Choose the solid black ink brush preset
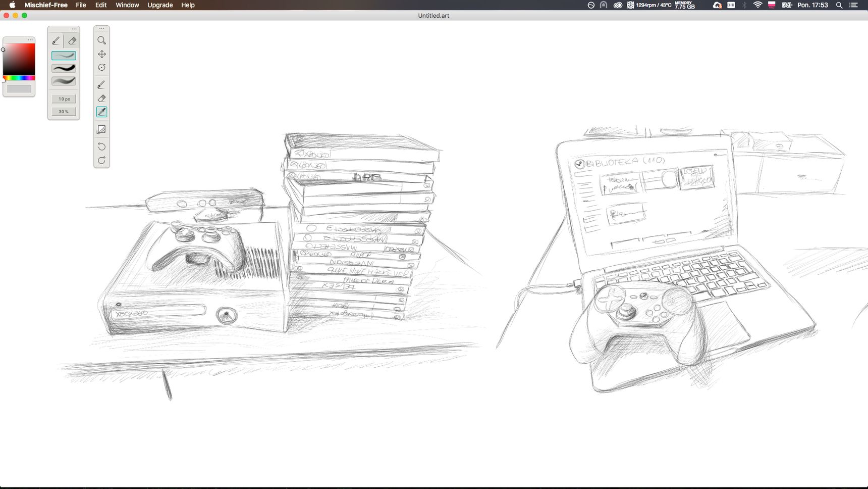 [x=64, y=68]
